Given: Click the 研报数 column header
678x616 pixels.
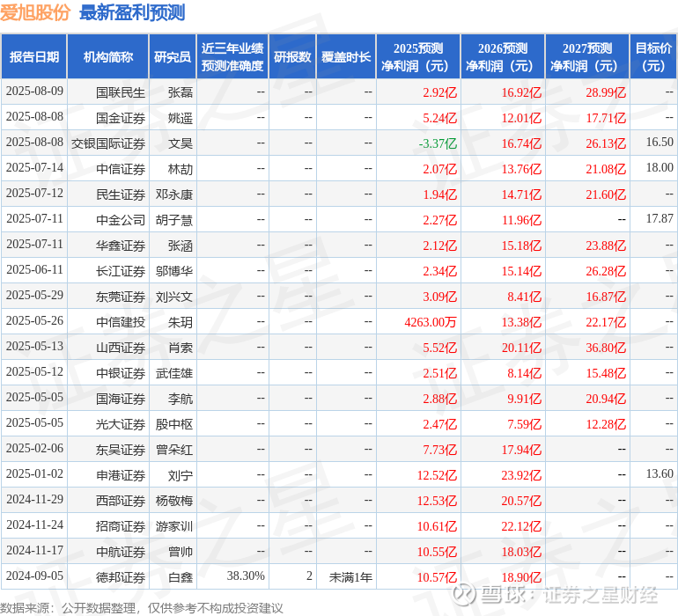Looking at the screenshot, I should 292,56.
